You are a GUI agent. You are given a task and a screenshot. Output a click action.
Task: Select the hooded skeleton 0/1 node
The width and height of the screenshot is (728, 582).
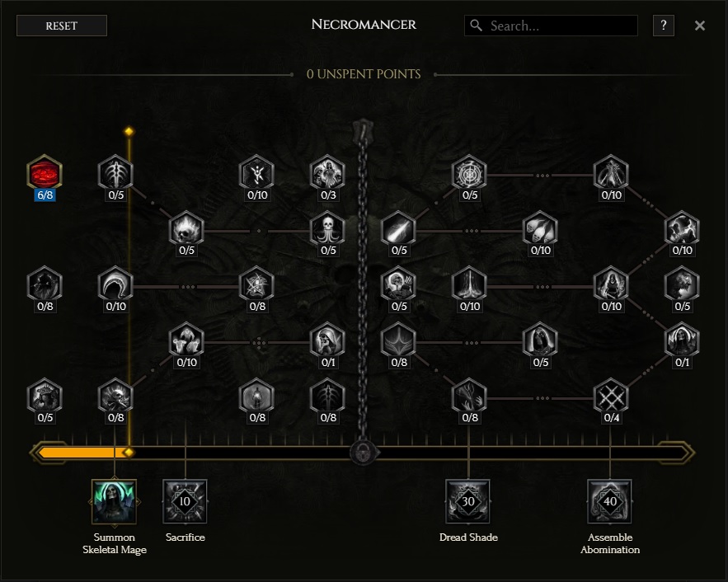[x=328, y=340]
